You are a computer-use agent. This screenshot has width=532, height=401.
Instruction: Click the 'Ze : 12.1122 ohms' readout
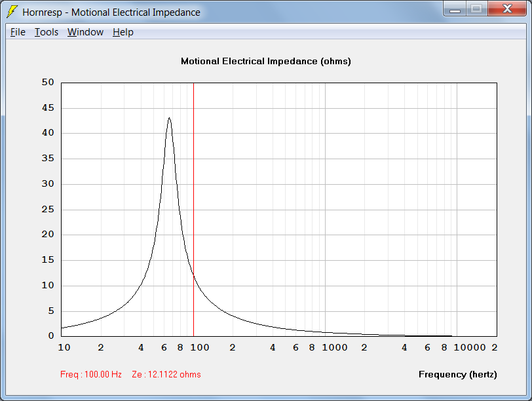click(x=166, y=375)
